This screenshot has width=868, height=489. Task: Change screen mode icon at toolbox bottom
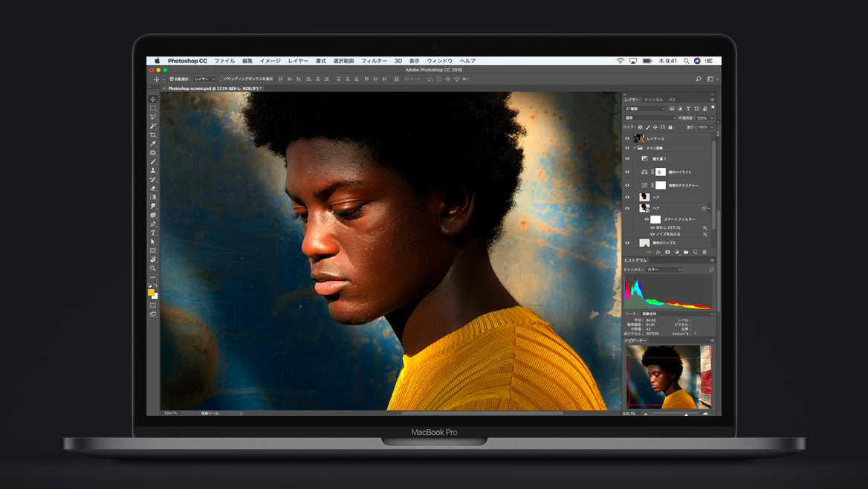[153, 314]
